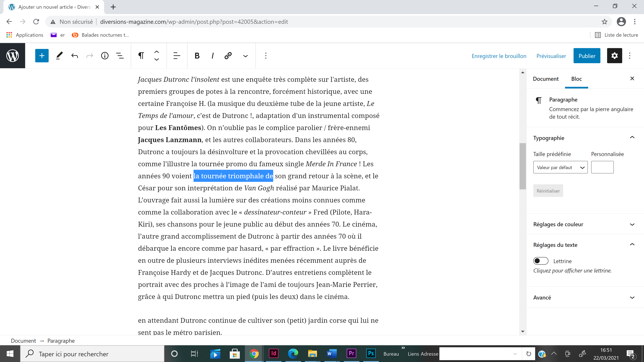Open more rich text controls dropdown
Image resolution: width=644 pixels, height=362 pixels.
pyautogui.click(x=246, y=56)
